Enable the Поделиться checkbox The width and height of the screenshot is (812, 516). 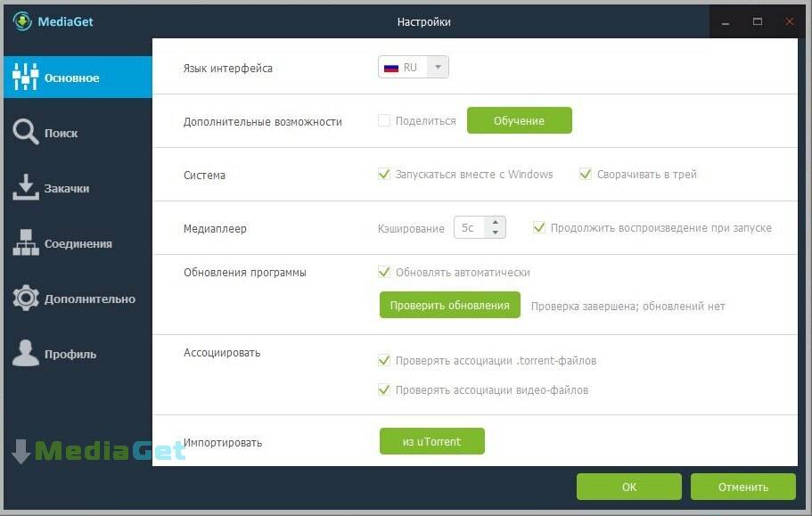pyautogui.click(x=384, y=121)
